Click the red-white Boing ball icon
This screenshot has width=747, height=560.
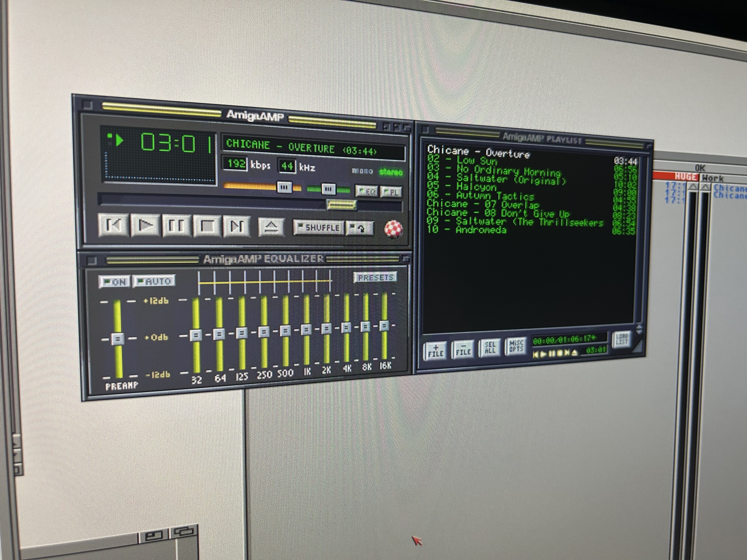(x=393, y=229)
